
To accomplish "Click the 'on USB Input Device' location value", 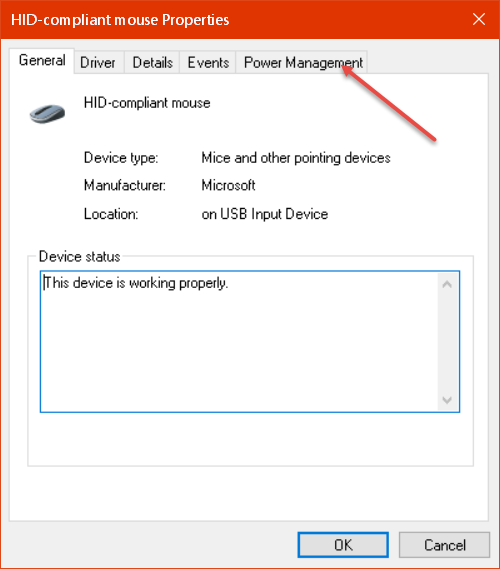I will coord(265,214).
